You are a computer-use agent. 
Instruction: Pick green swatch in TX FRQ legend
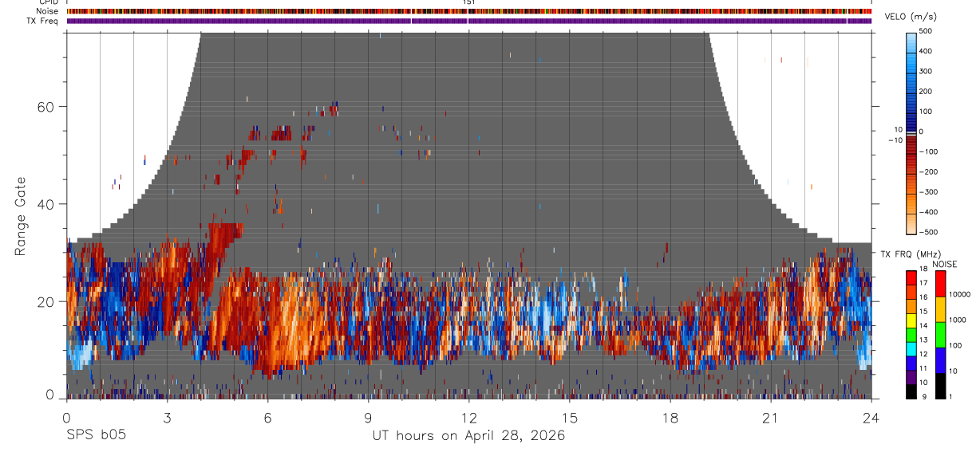pos(911,335)
